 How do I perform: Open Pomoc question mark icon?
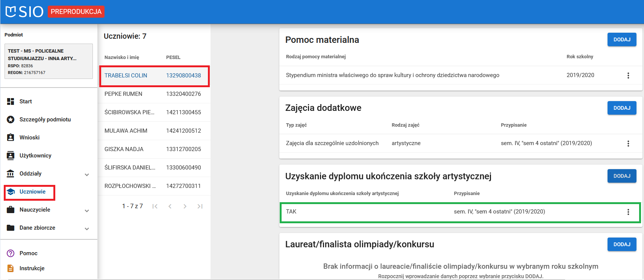[11, 253]
